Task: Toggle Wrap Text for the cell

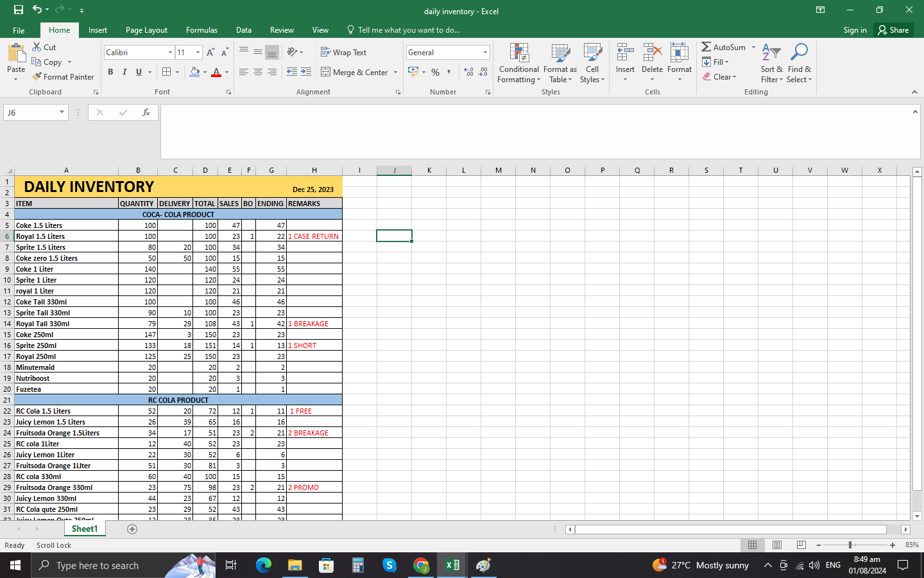Action: [x=344, y=53]
